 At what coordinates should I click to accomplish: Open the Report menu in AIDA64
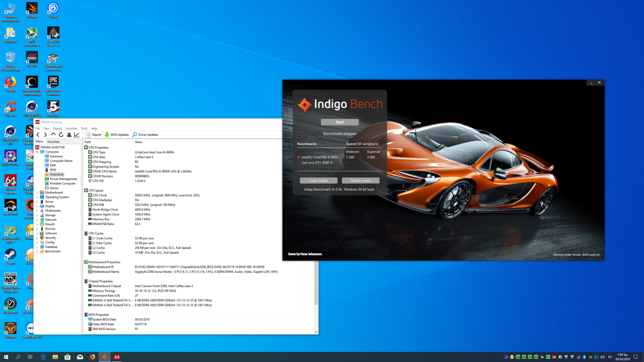pos(57,128)
